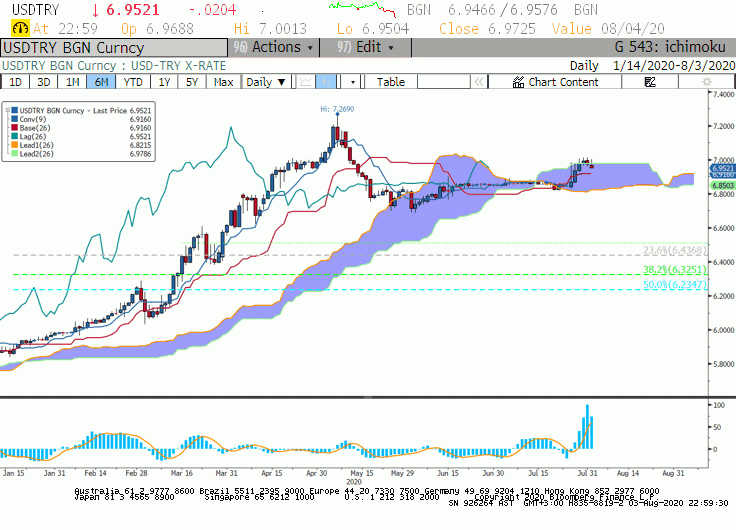Expand the chart type dropdown arrow

(x=353, y=82)
